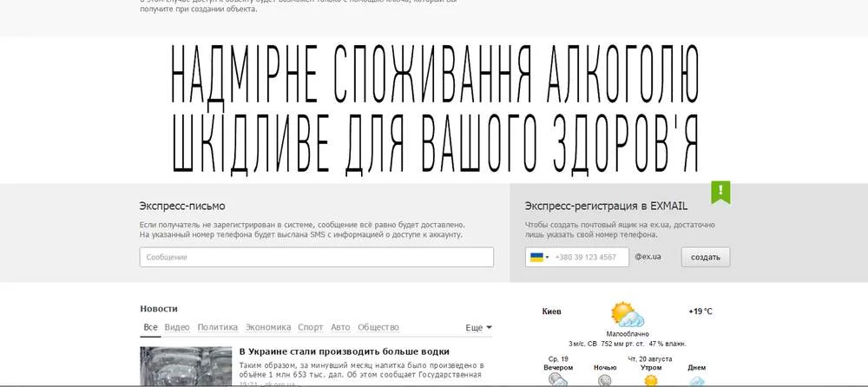
Task: Switch to the Видео news tab
Action: [177, 327]
